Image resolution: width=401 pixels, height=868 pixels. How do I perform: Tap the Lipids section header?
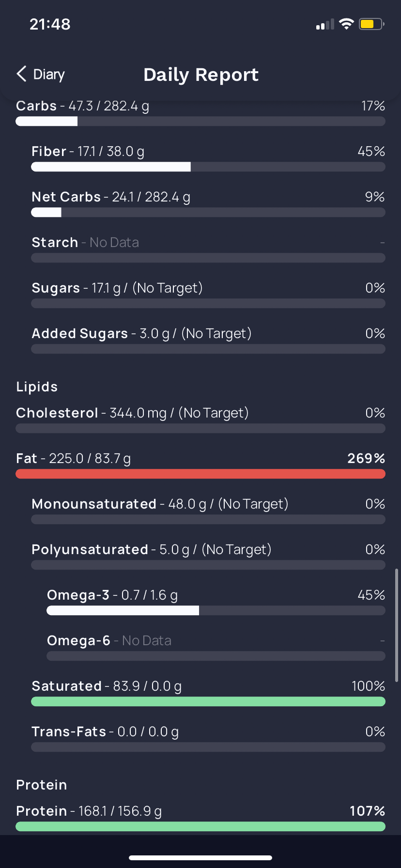(x=37, y=387)
